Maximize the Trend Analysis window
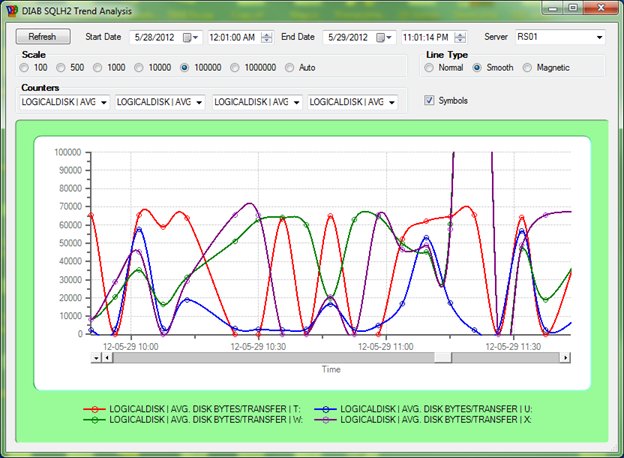The height and width of the screenshot is (458, 624). click(x=573, y=8)
